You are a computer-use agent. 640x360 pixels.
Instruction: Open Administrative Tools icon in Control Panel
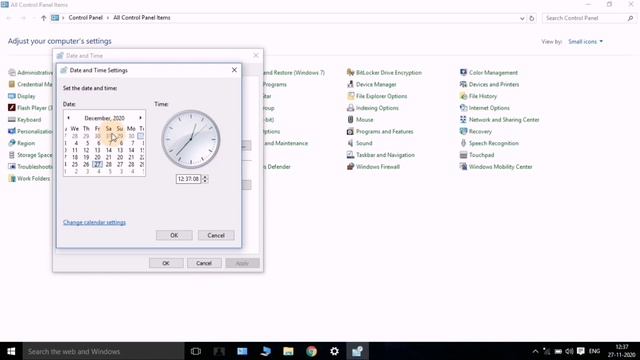click(12, 73)
